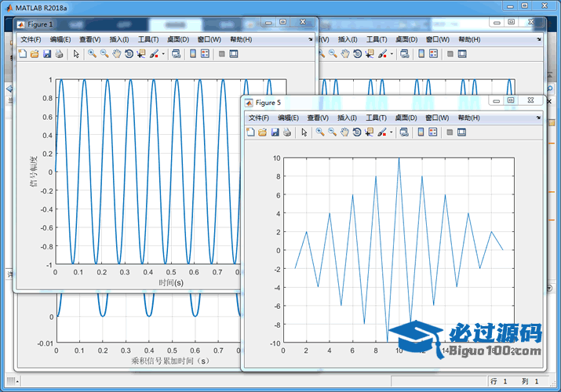Open 编辑(E) menu in Figure 1
This screenshot has height=392, width=561.
(x=60, y=39)
